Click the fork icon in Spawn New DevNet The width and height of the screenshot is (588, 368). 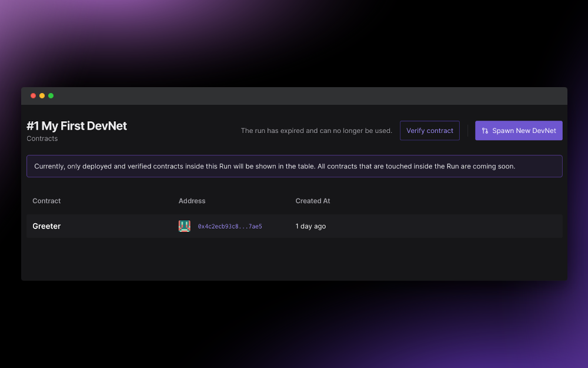pyautogui.click(x=485, y=131)
